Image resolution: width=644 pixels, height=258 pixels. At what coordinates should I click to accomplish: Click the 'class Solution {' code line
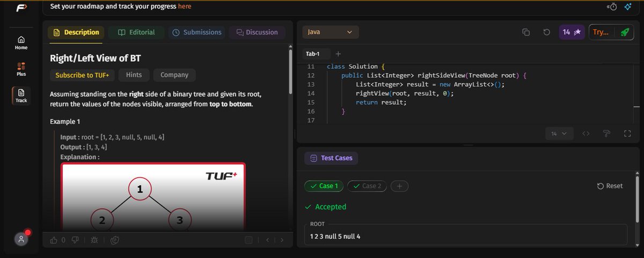click(x=356, y=67)
